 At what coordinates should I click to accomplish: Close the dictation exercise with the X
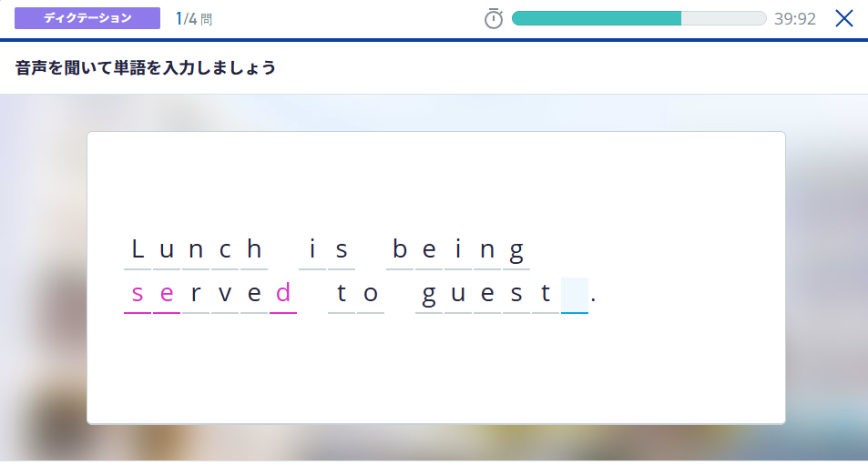click(x=844, y=18)
